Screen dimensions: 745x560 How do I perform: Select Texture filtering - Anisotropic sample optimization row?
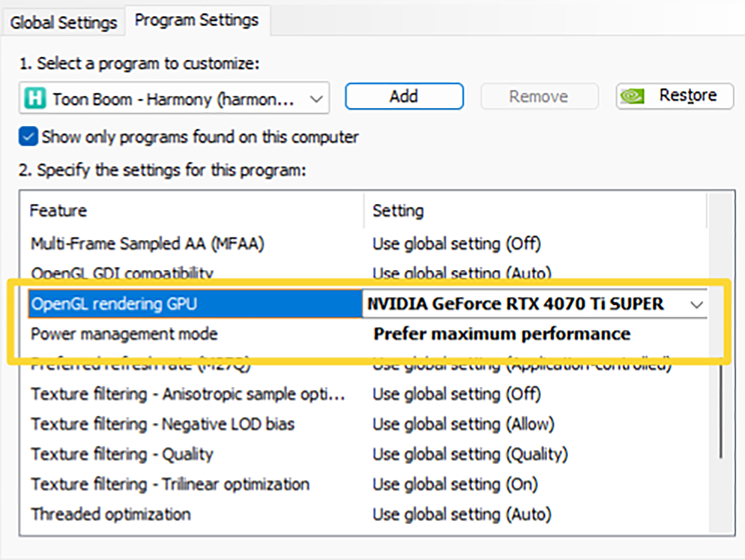(187, 394)
